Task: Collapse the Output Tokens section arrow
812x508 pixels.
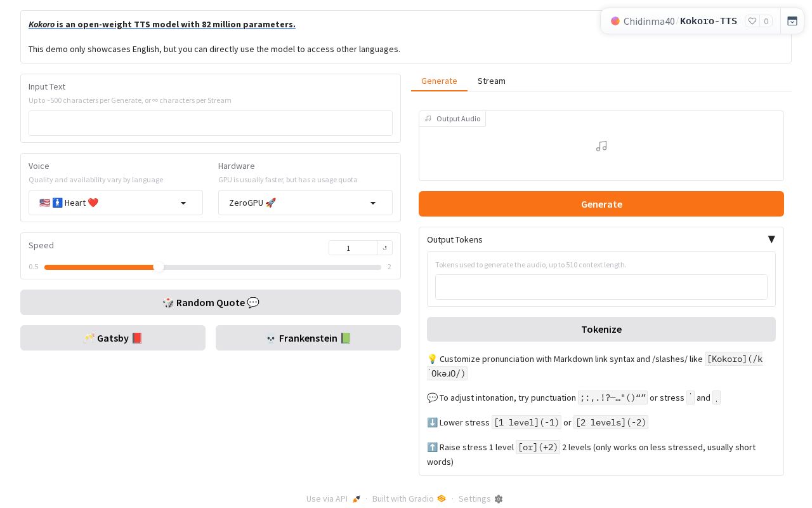Action: click(771, 239)
